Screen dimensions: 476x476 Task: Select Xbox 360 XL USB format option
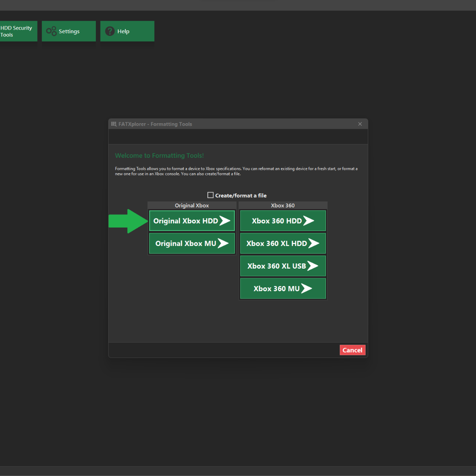pos(283,266)
